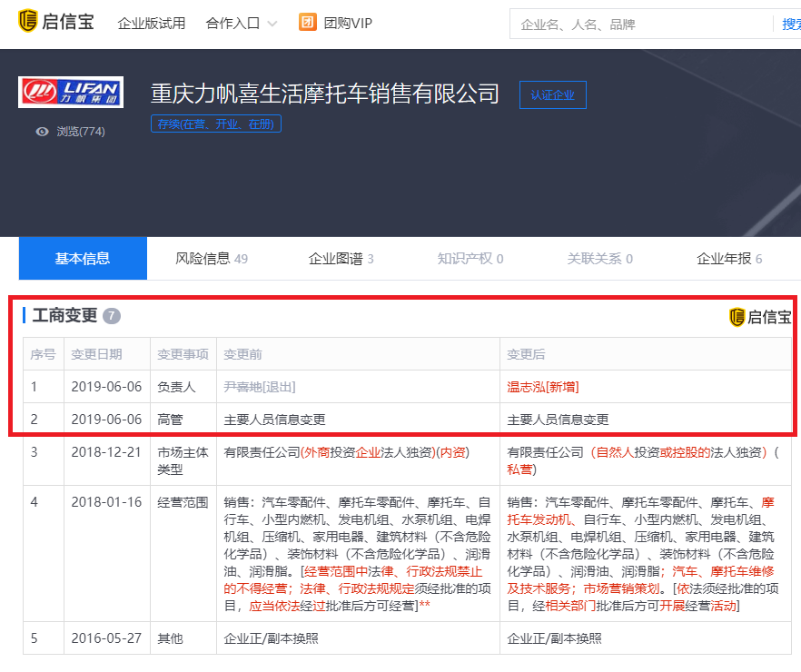801x672 pixels.
Task: Switch to the 风险信息 tab
Action: tap(211, 259)
